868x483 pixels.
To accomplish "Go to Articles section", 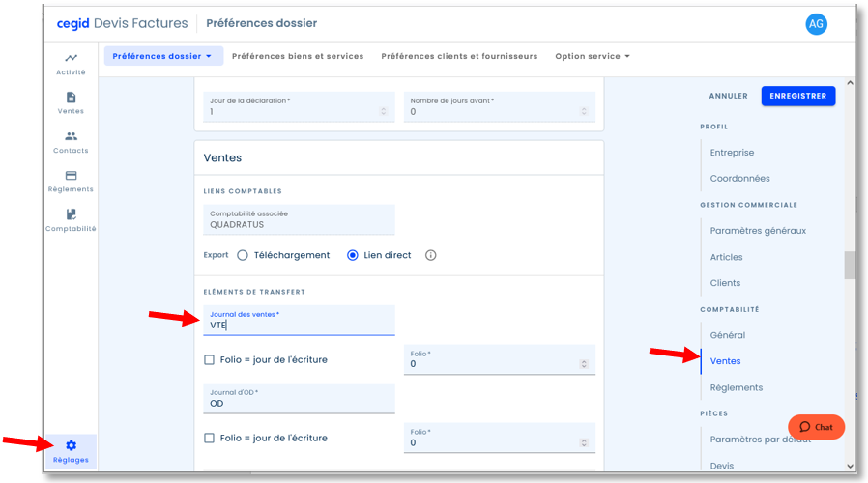I will [726, 257].
